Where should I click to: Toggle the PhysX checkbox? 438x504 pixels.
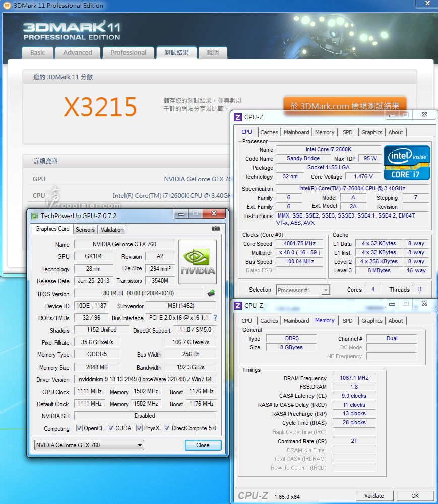pyautogui.click(x=139, y=428)
